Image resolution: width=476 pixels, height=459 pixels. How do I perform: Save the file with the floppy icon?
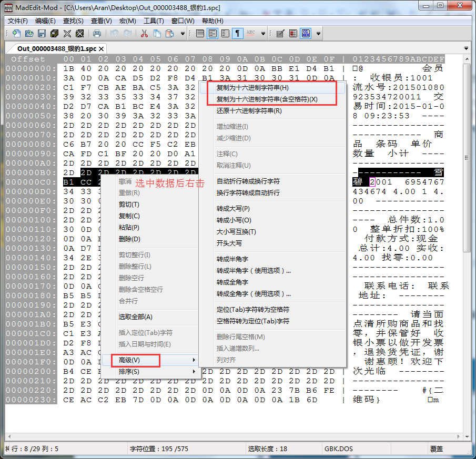point(42,33)
